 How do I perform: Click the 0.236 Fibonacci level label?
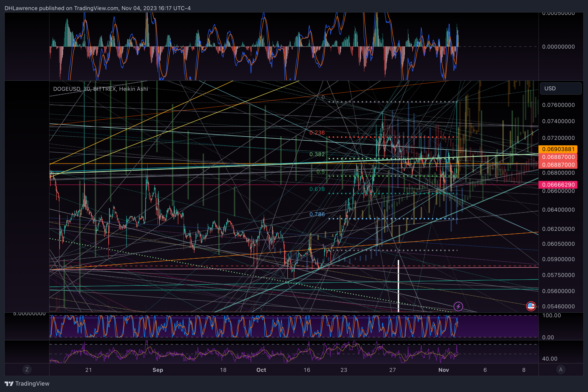point(317,133)
